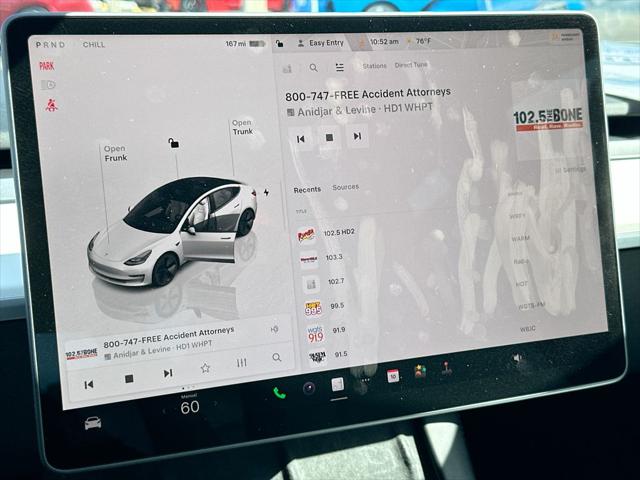Switch to the Direct Tune tab
Screen dimensions: 640x480
[411, 65]
